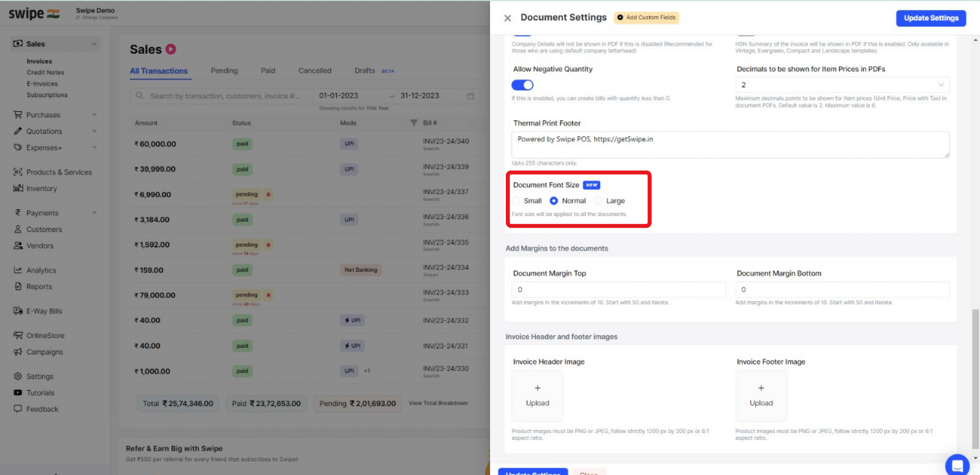Screen dimensions: 980x475
Task: Click the Document Margin Top input field
Action: coord(619,290)
